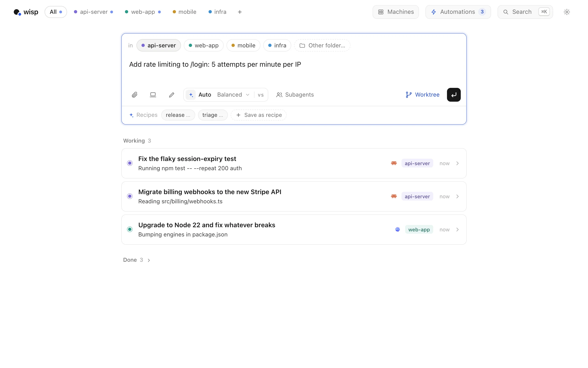Open task Fix the flaky session-expiry test
Image resolution: width=588 pixels, height=368 pixels.
point(294,163)
